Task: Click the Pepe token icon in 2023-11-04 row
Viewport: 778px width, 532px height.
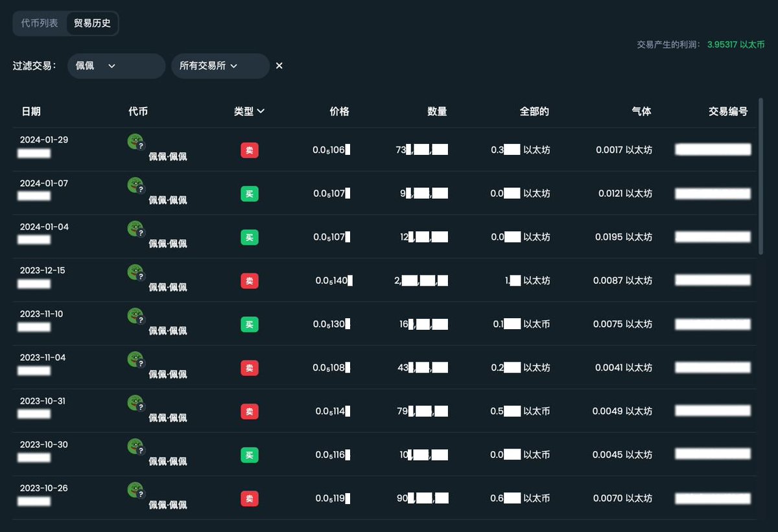Action: [136, 358]
